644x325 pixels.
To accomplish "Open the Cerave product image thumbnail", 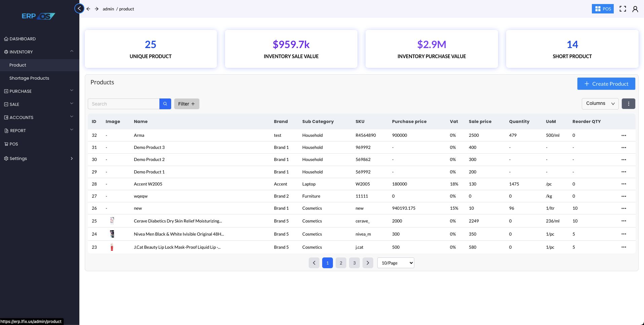I will [112, 221].
